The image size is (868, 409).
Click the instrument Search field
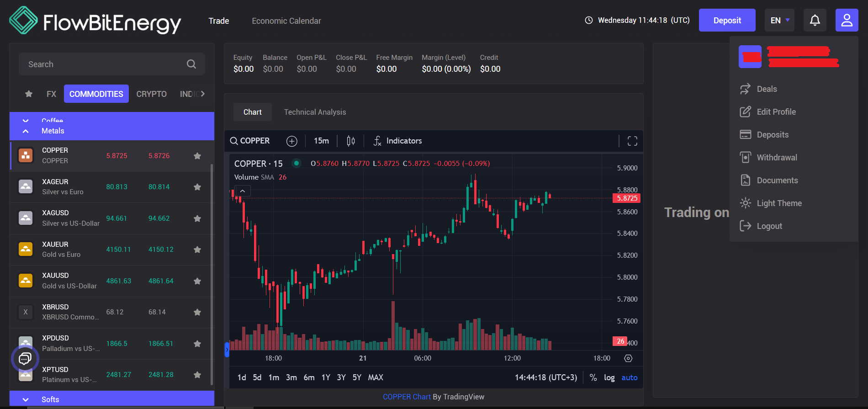pyautogui.click(x=112, y=64)
